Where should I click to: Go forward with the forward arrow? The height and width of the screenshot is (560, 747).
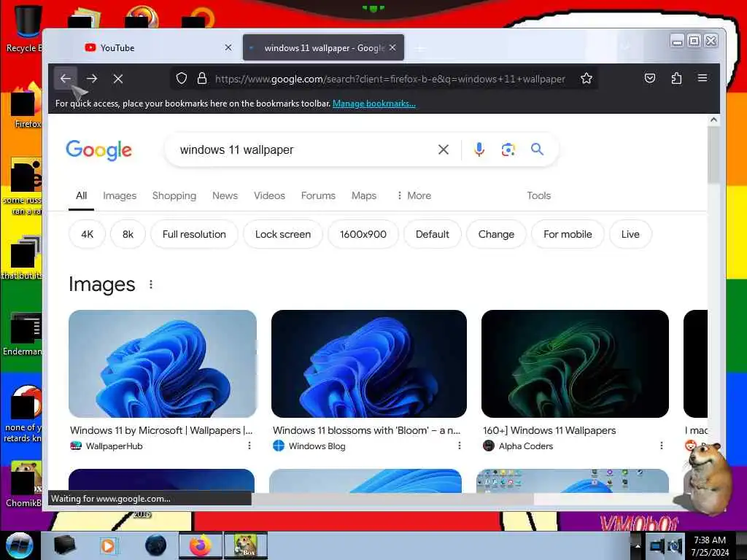coord(92,79)
